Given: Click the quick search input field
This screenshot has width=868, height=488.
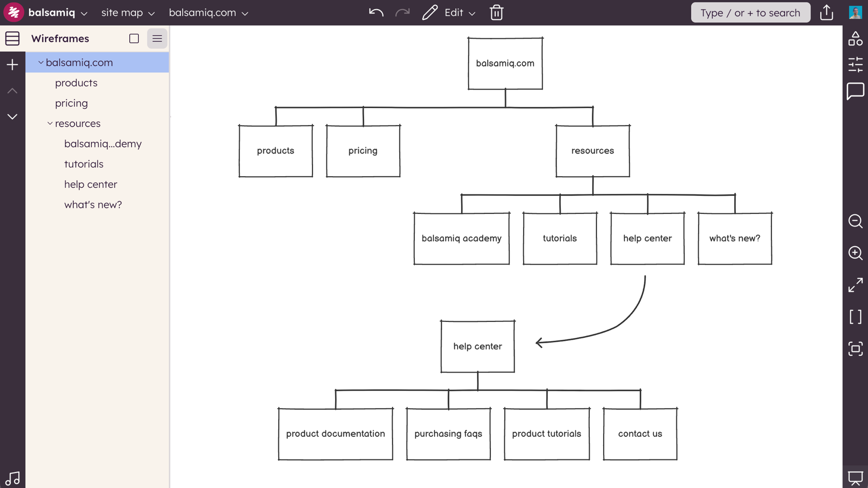Looking at the screenshot, I should 750,13.
